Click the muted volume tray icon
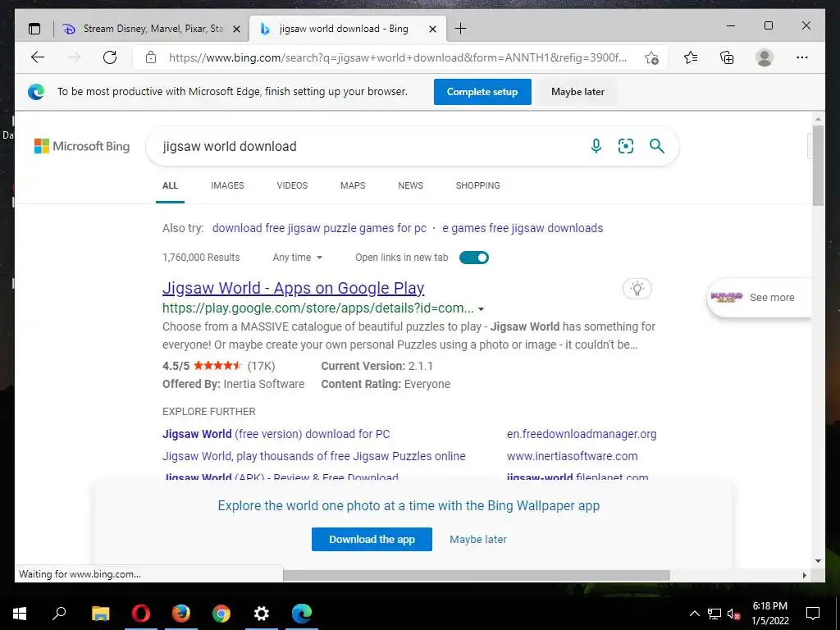This screenshot has height=630, width=840. (733, 614)
